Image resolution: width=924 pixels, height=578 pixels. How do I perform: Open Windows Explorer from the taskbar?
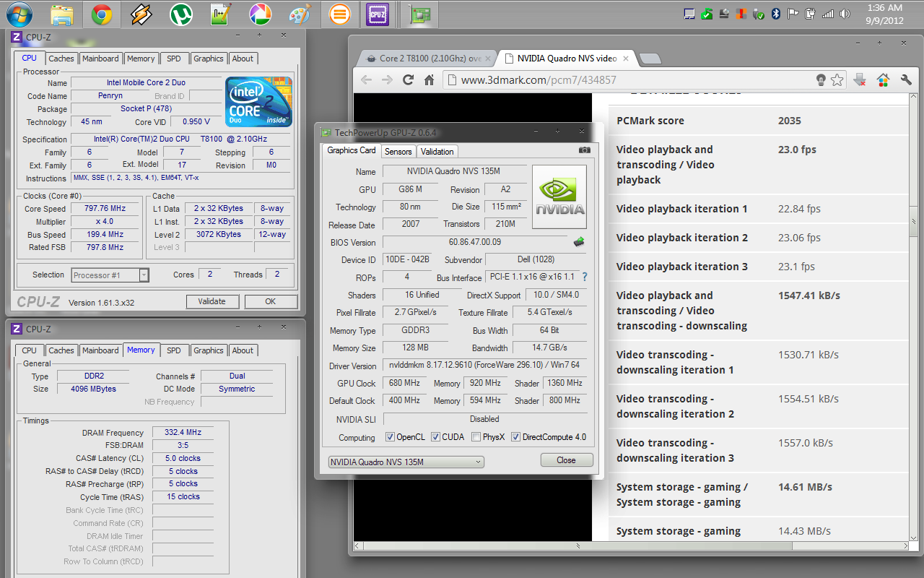(63, 14)
